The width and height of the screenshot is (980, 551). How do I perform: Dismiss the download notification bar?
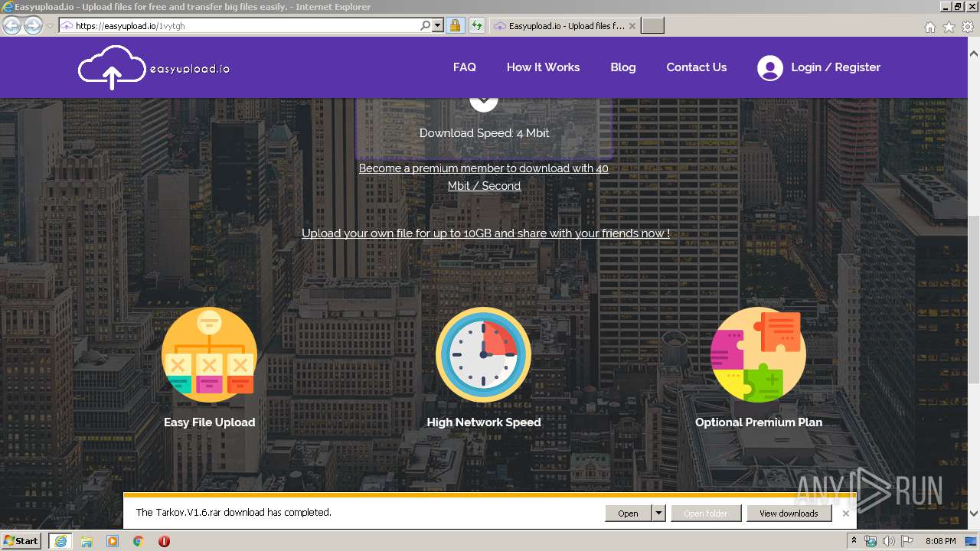pyautogui.click(x=846, y=514)
